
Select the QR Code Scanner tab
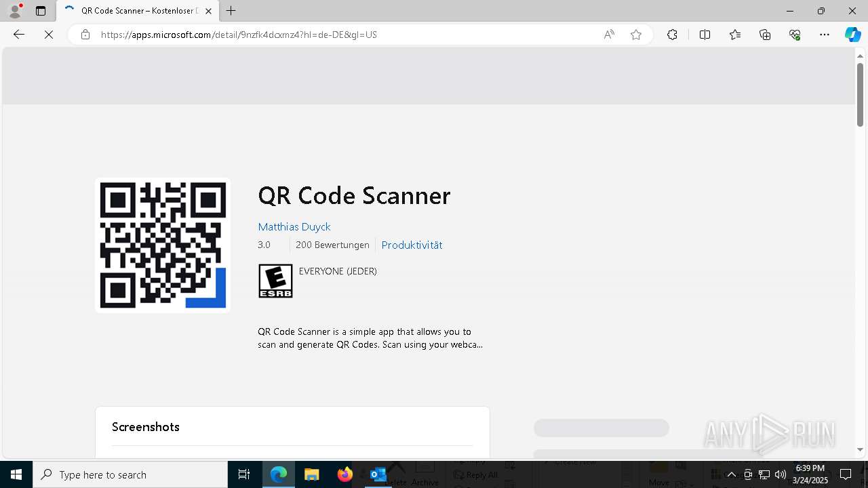click(138, 11)
